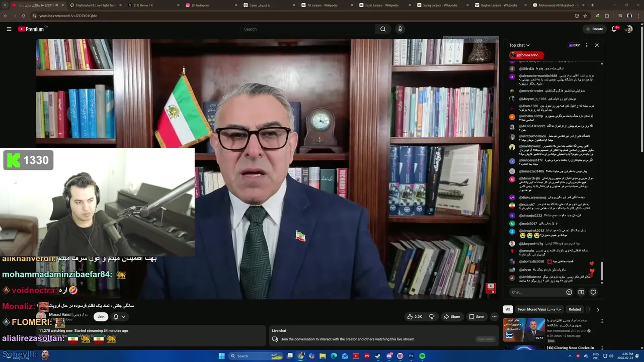
Task: Open Spotify from the taskbar
Action: pos(422,356)
